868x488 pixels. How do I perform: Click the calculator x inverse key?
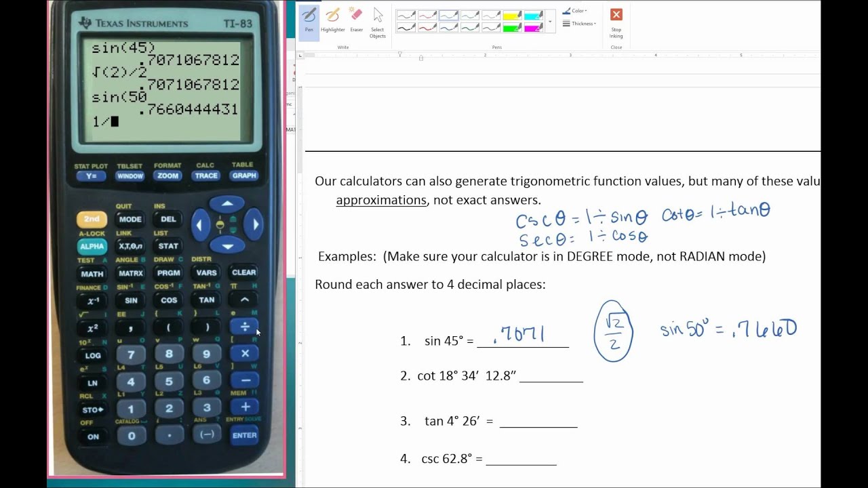pos(92,300)
